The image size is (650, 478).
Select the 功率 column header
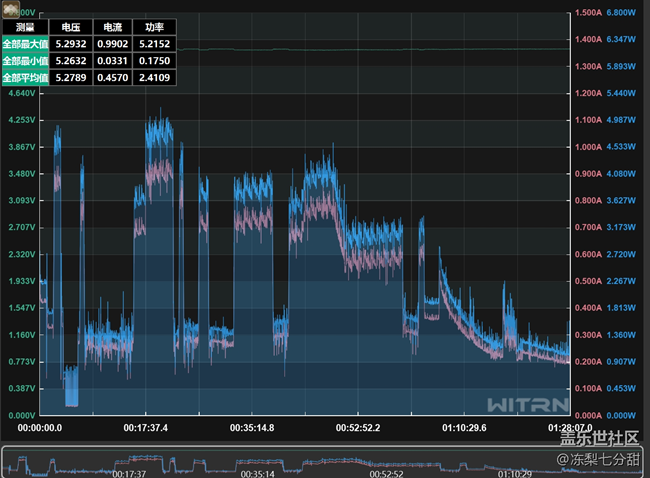(x=153, y=28)
